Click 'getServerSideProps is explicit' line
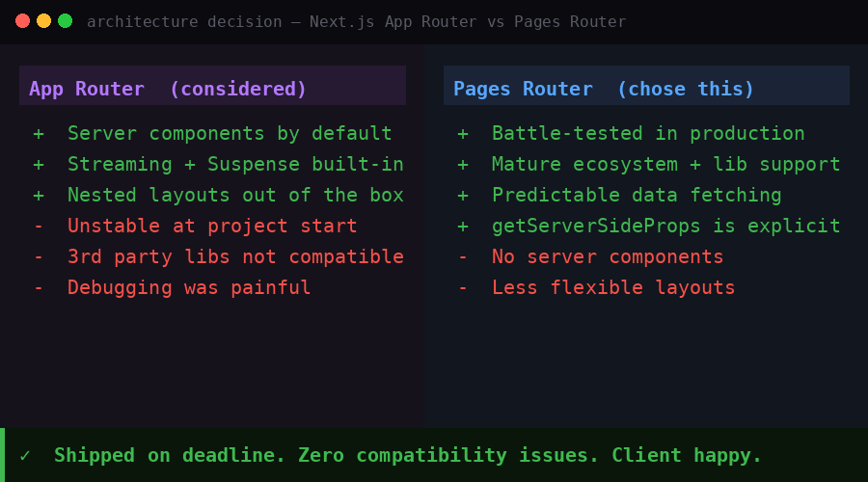Viewport: 868px width, 482px height. tap(665, 227)
